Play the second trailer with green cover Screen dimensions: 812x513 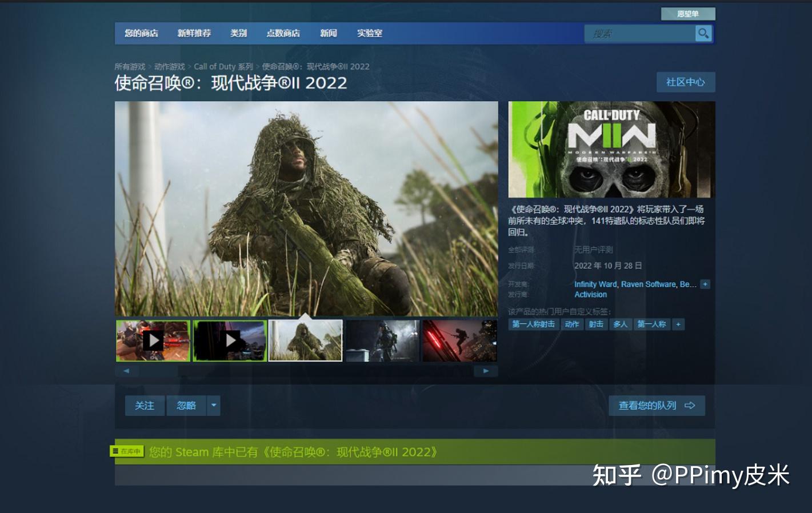[x=229, y=340]
